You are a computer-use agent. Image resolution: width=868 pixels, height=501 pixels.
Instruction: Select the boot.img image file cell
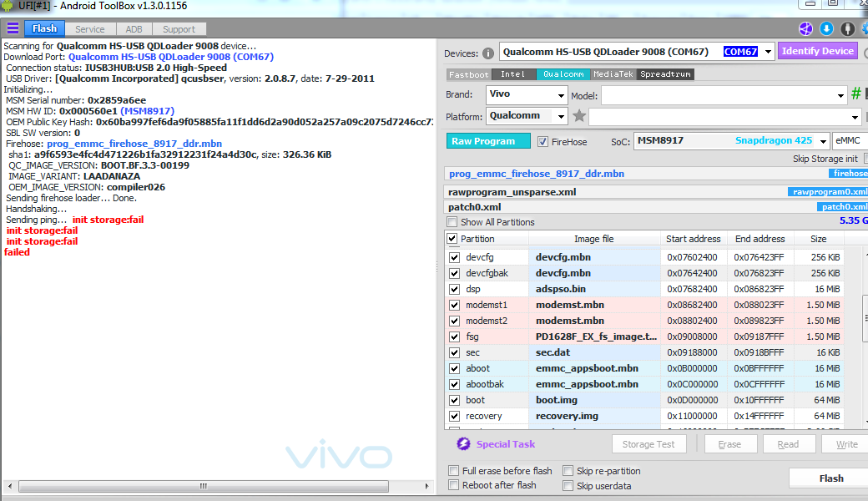(594, 400)
